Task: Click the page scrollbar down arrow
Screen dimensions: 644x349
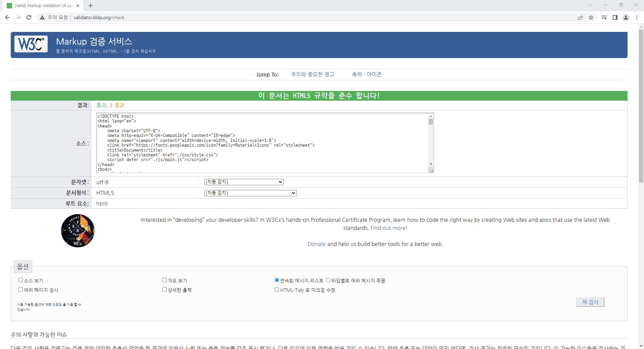Action: (641, 346)
